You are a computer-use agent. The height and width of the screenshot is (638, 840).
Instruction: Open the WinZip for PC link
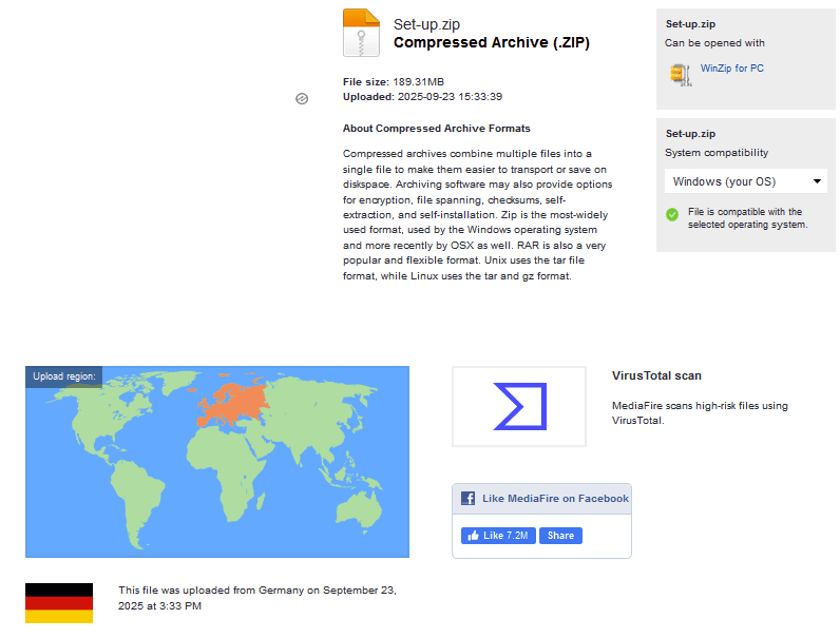click(732, 69)
